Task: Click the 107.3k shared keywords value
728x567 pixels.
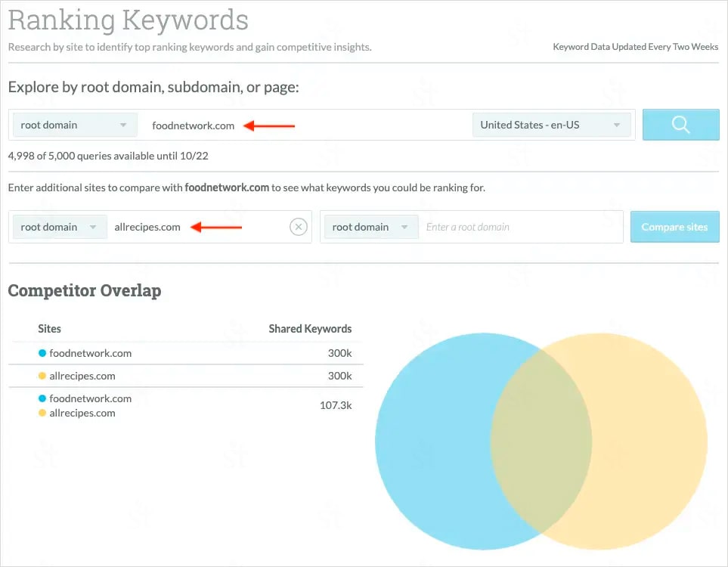Action: pyautogui.click(x=336, y=405)
